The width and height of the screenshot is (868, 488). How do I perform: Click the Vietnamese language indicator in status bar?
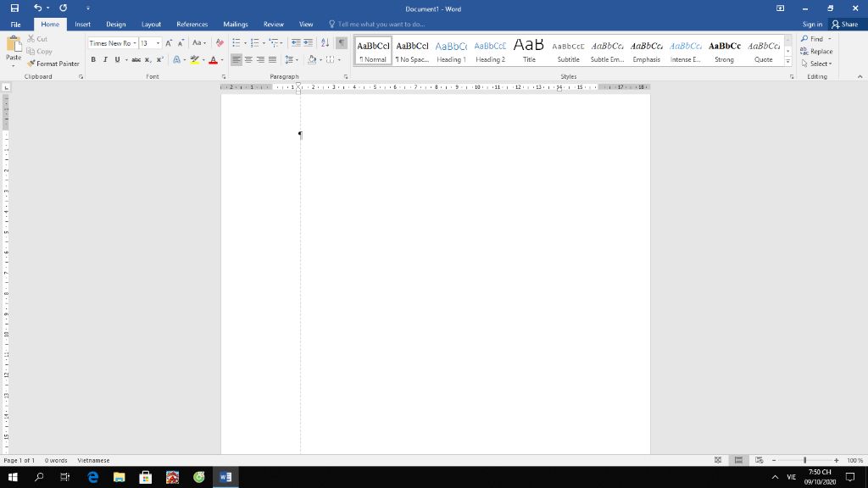(x=93, y=460)
